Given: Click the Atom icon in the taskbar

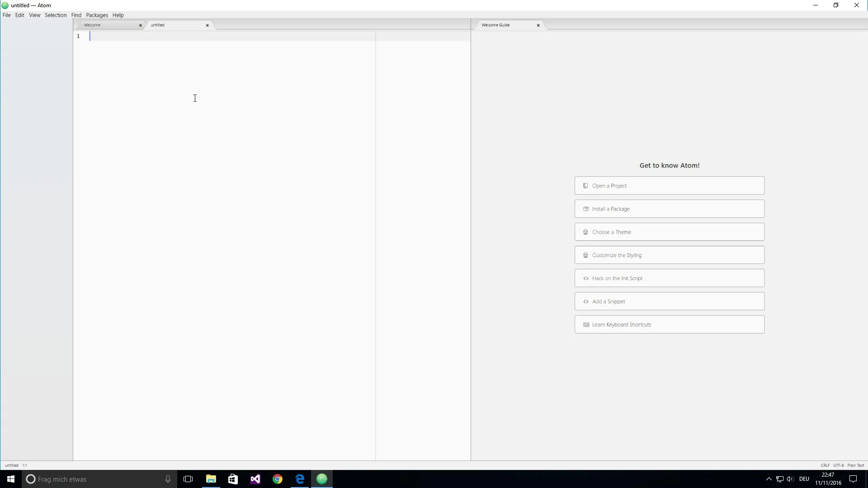Looking at the screenshot, I should [x=322, y=479].
